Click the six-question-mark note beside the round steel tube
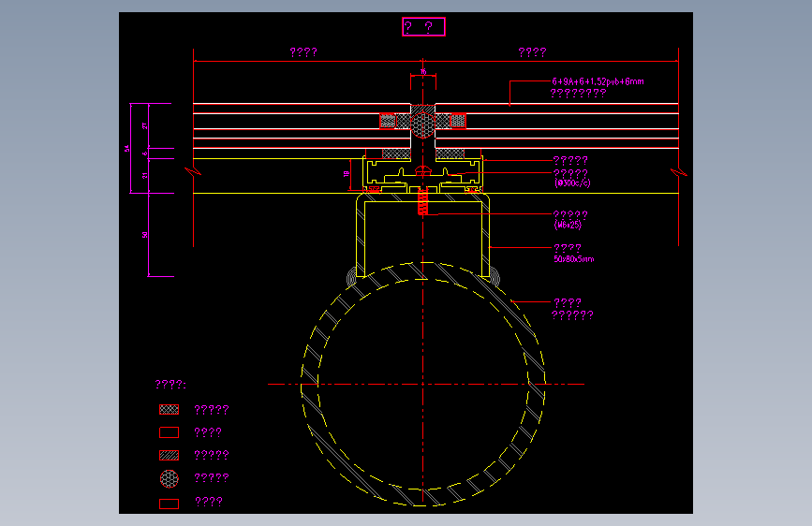Viewport: 812px width, 526px height. click(573, 314)
